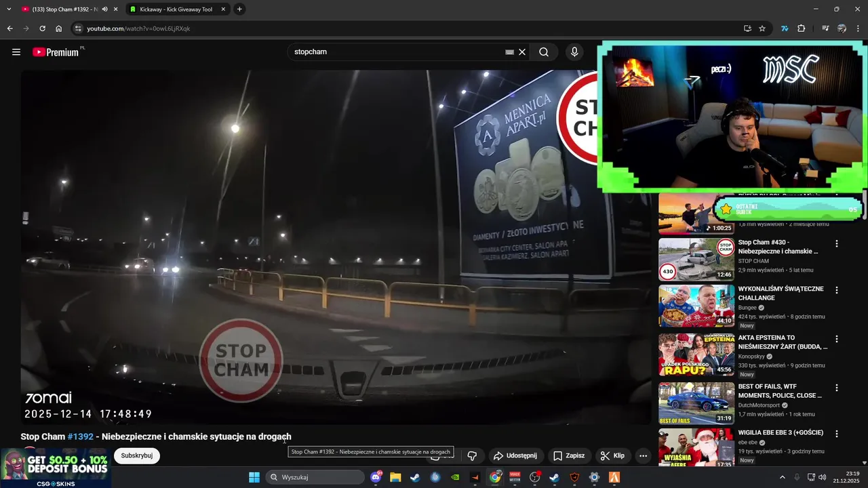Image resolution: width=868 pixels, height=488 pixels.
Task: Open the WIGILIA EBE EBE 3 video
Action: click(x=781, y=433)
